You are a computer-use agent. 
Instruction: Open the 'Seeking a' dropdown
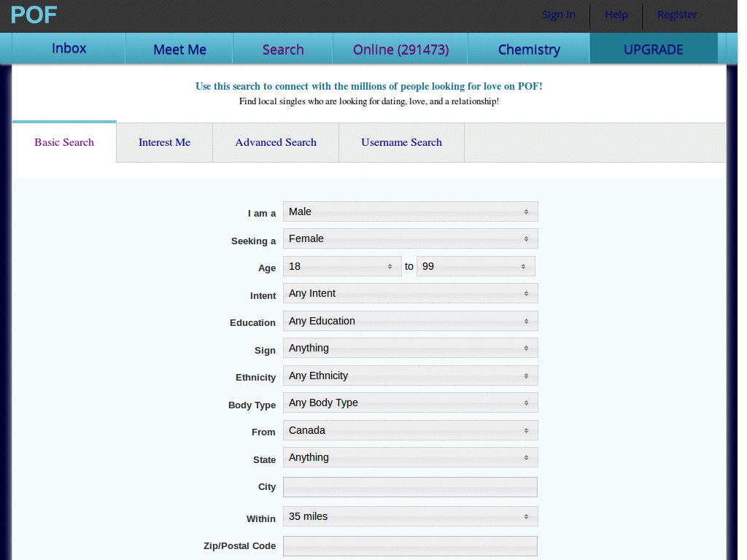(x=410, y=238)
